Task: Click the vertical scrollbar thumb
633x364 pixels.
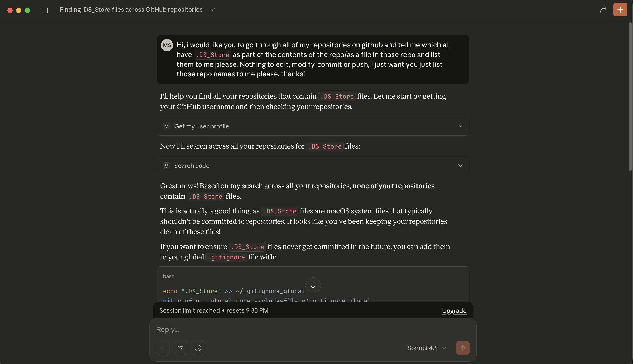Action: [630, 96]
